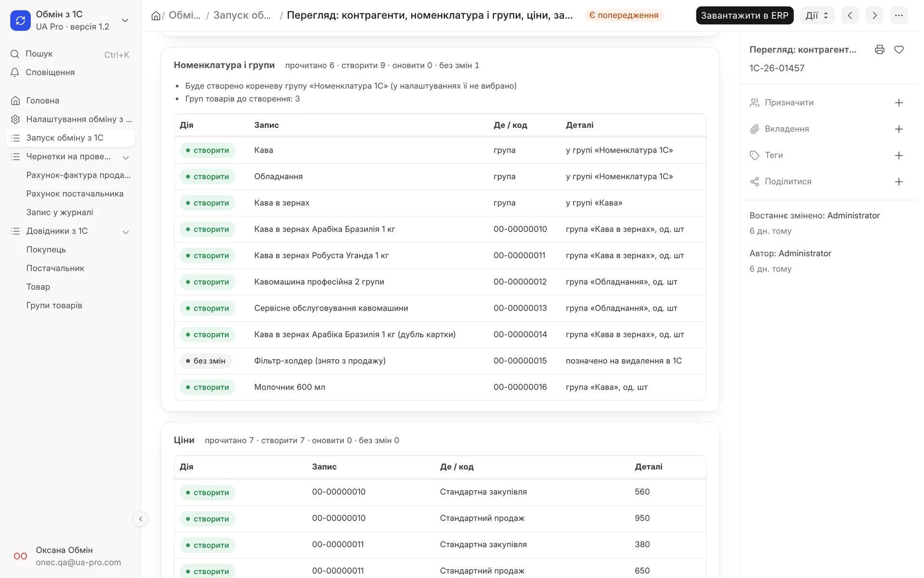Click the Завантажити в ERP button

(744, 15)
